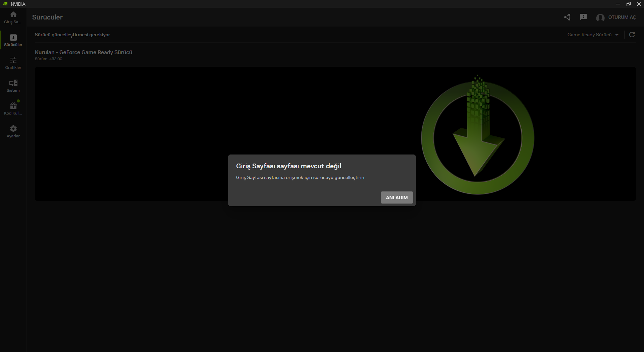Open the Grafikler settings tab
Image resolution: width=644 pixels, height=352 pixels.
pyautogui.click(x=13, y=63)
